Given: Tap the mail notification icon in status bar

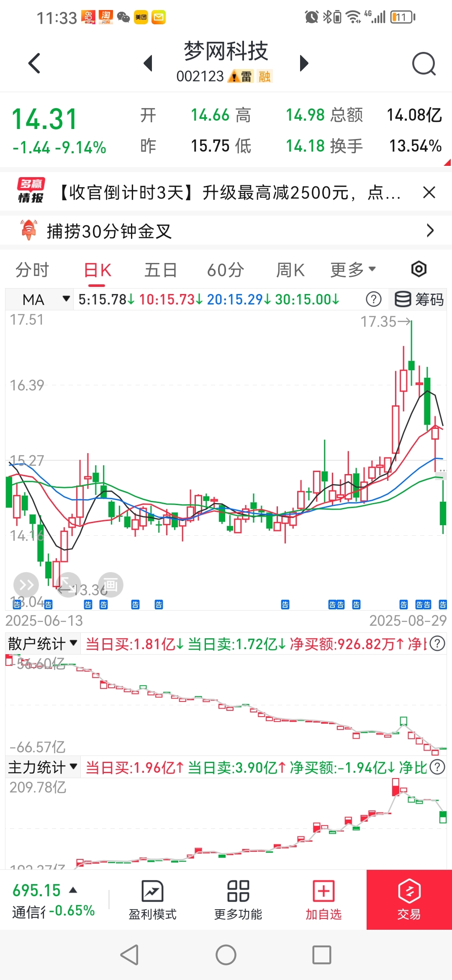Looking at the screenshot, I should [159, 17].
